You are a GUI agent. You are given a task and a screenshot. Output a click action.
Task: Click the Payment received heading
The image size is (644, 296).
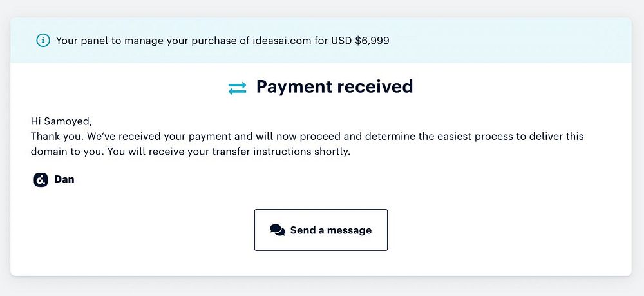click(x=334, y=86)
